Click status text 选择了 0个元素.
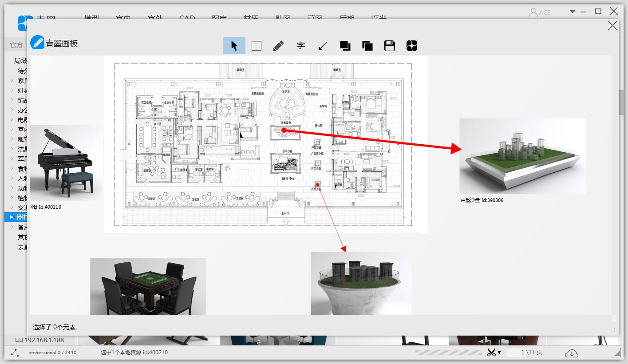 pyautogui.click(x=55, y=327)
